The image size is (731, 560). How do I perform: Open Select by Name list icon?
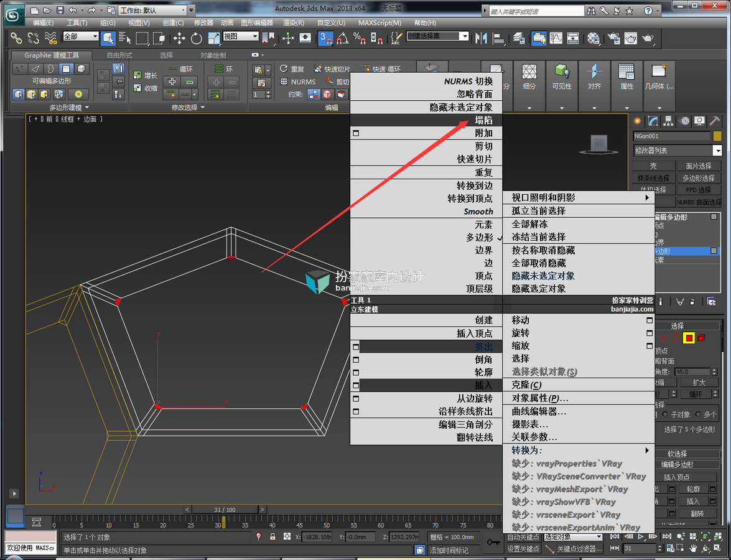[x=124, y=38]
